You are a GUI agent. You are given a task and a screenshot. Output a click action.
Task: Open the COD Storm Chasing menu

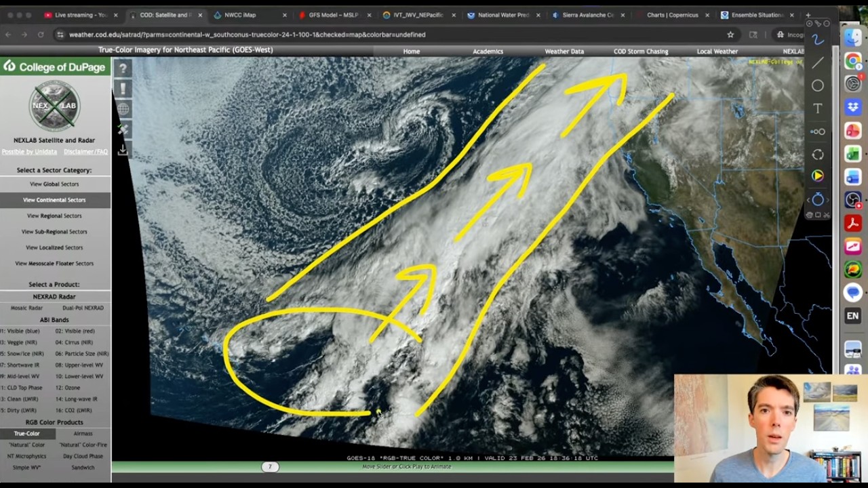tap(641, 52)
